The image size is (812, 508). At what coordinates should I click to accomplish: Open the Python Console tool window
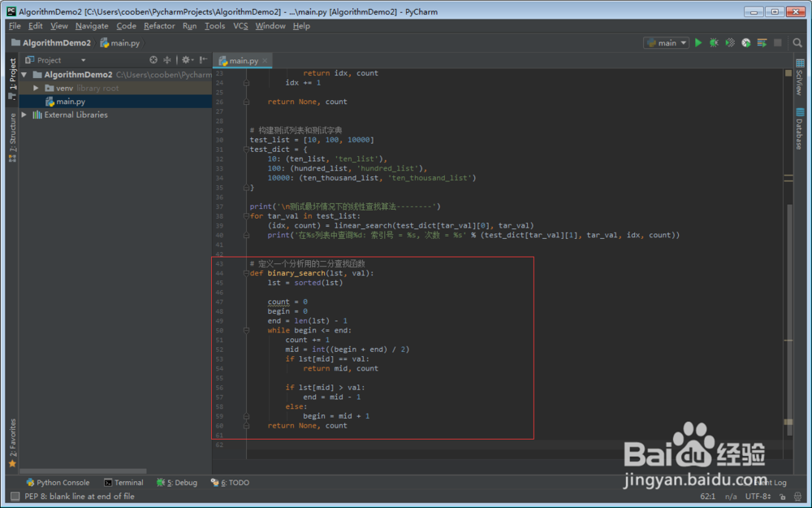pos(58,483)
